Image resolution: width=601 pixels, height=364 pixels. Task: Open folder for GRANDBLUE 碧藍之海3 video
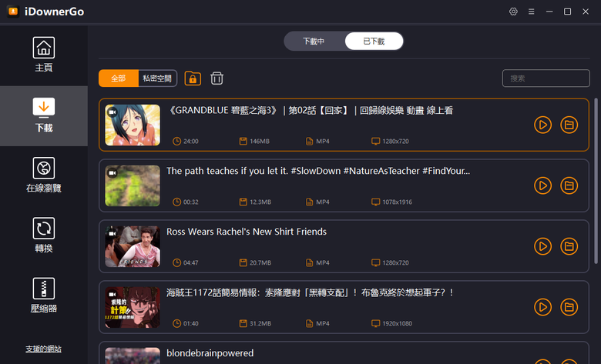pos(569,125)
